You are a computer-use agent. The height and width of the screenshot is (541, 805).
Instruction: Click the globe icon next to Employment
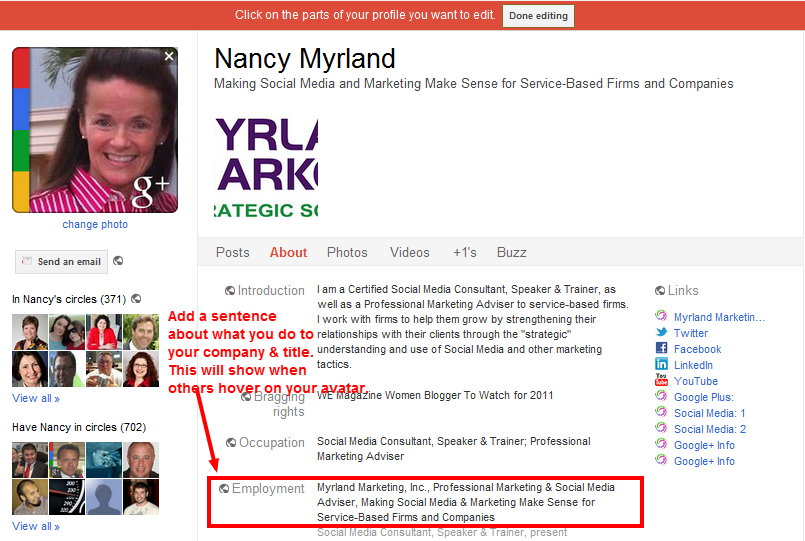[224, 489]
